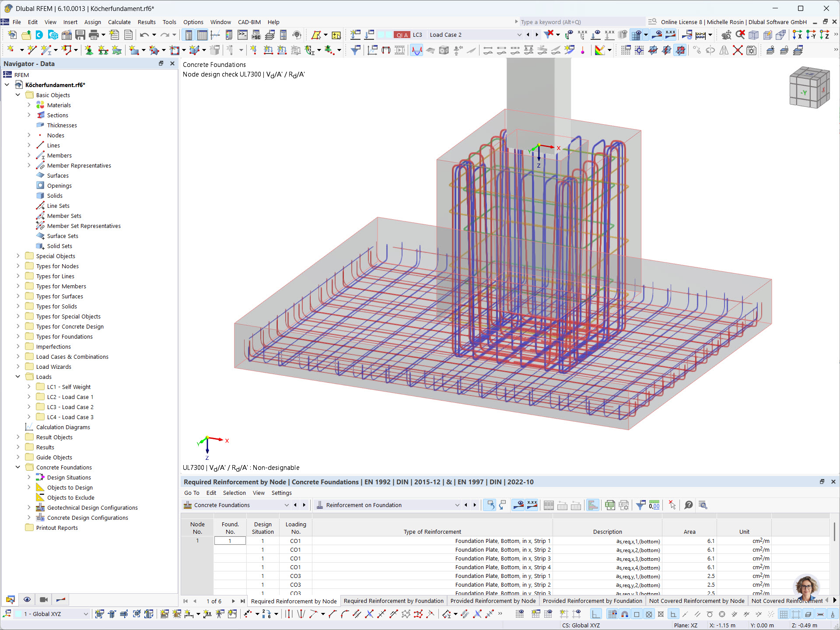Collapse the Basic Objects tree node
840x630 pixels.
(18, 95)
